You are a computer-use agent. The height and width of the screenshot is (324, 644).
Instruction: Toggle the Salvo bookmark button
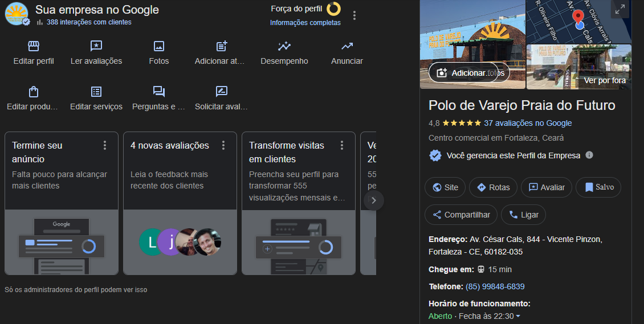[598, 187]
